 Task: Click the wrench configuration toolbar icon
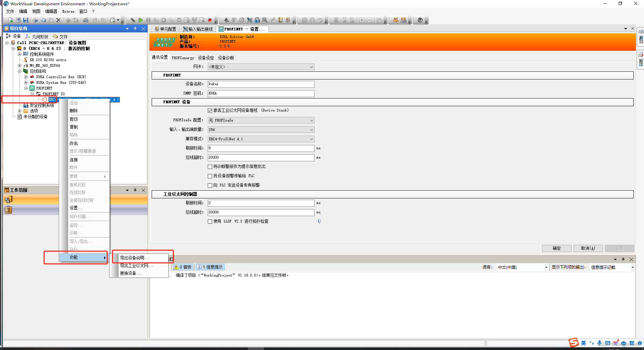point(133,20)
